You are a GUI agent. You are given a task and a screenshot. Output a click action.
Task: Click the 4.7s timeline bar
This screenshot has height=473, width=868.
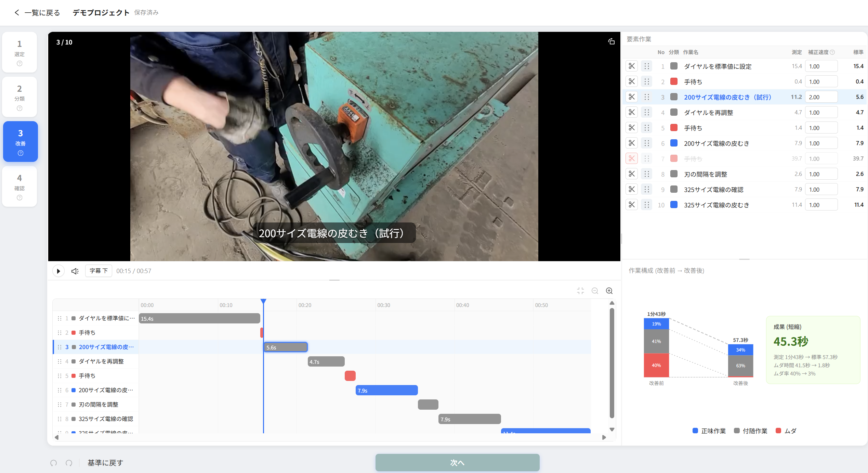326,361
